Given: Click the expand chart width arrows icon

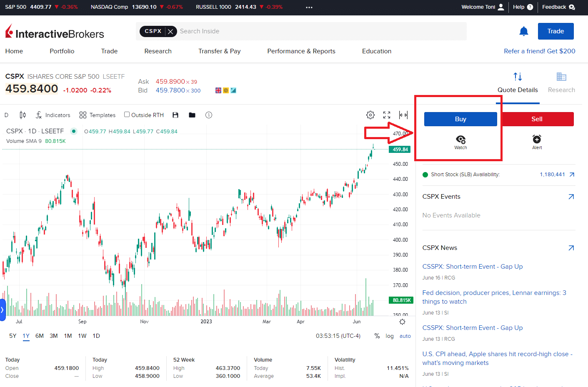Looking at the screenshot, I should pos(403,115).
